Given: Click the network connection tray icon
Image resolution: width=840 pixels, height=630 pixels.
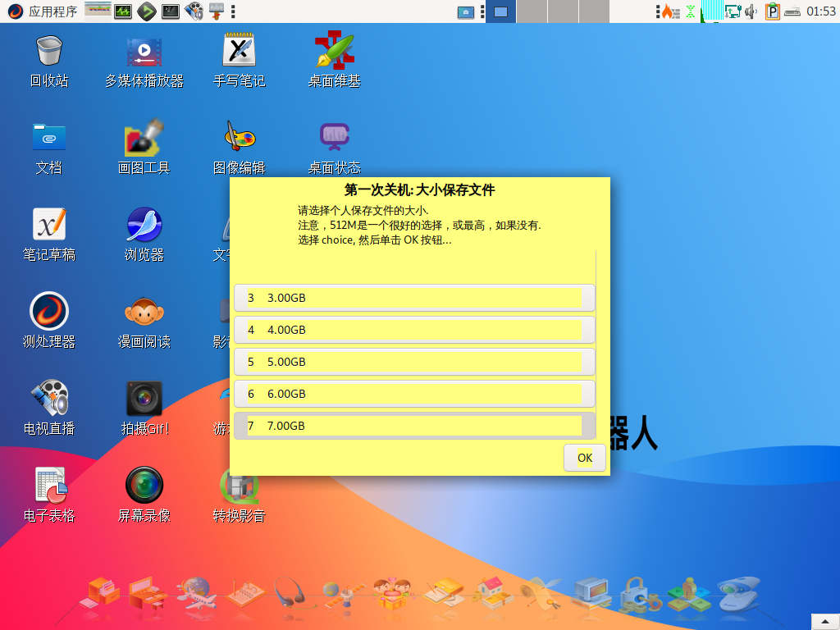Looking at the screenshot, I should point(733,11).
